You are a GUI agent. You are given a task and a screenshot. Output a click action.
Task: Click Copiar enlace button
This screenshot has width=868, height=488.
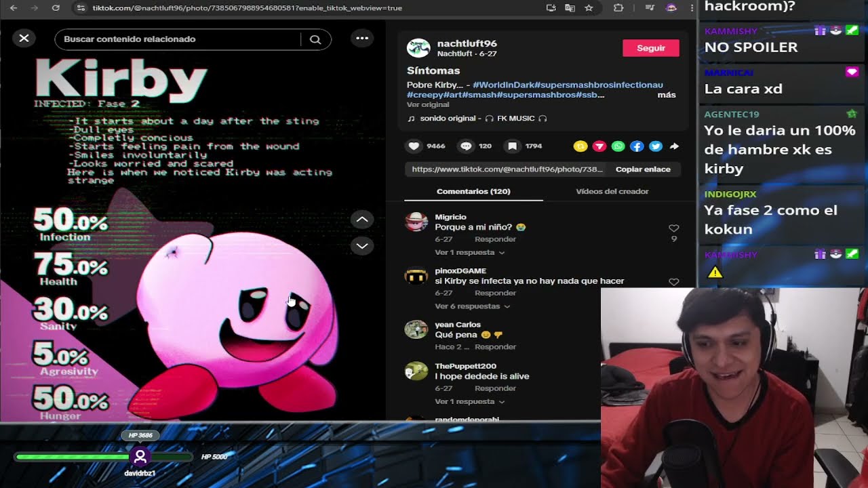pos(643,169)
